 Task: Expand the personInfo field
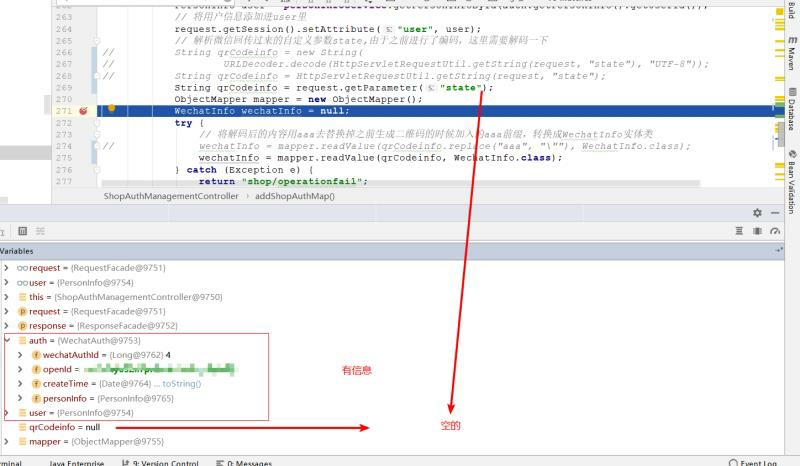(x=20, y=398)
